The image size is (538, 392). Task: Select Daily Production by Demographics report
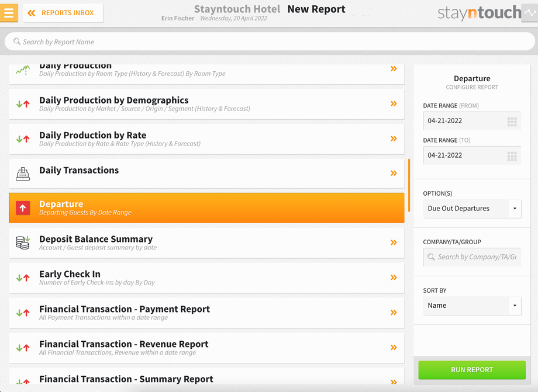click(x=114, y=100)
